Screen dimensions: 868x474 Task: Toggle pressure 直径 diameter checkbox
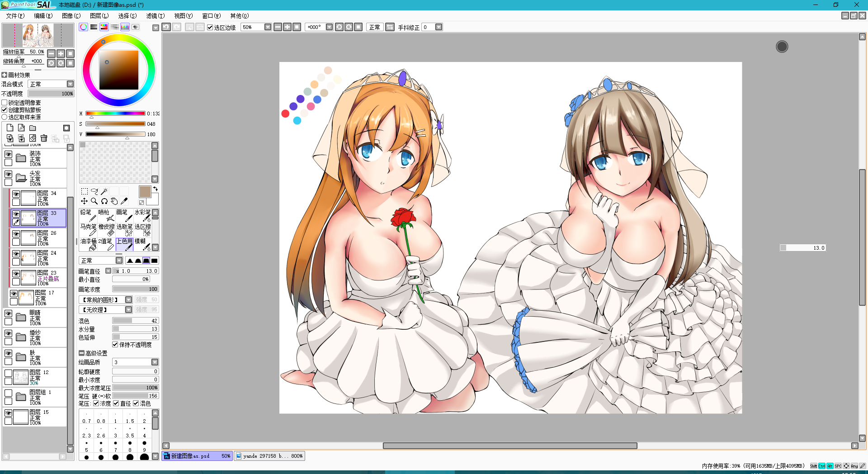(x=116, y=403)
